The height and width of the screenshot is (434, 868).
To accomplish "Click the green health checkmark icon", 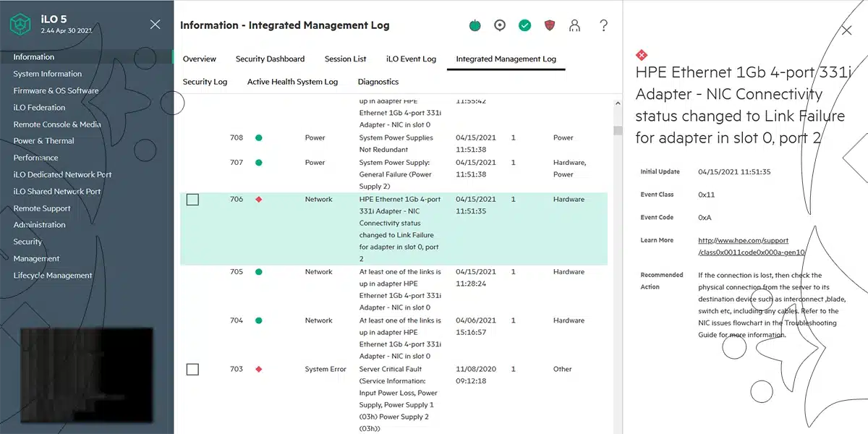I will [525, 25].
